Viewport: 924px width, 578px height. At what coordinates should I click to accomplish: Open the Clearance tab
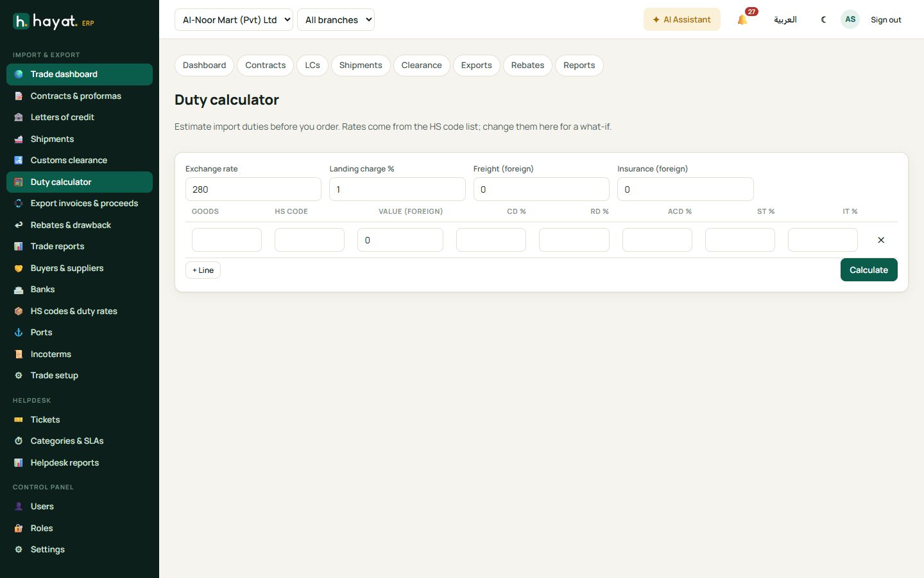[422, 66]
